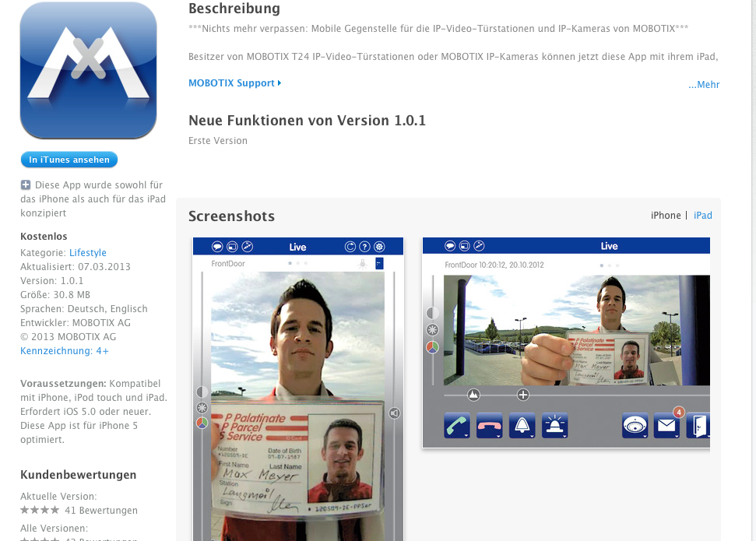Screen dimensions: 756x541
Task: Tap the alarm siren light button
Action: click(x=555, y=426)
